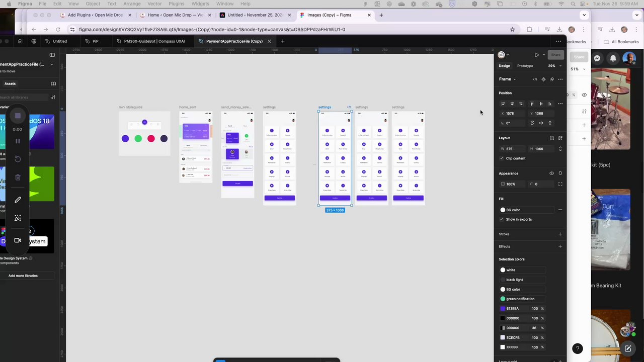Align selection to vertical centers
Screen dimensions: 644x362
pyautogui.click(x=541, y=104)
